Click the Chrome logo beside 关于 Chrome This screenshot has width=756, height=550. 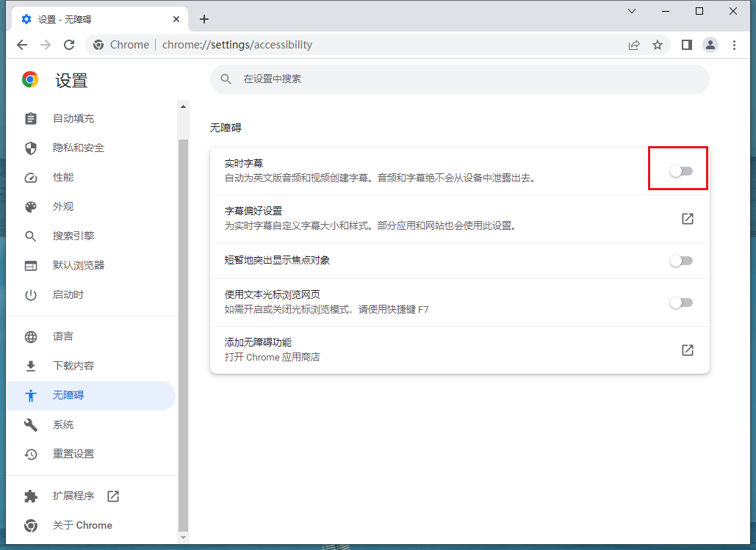[31, 526]
